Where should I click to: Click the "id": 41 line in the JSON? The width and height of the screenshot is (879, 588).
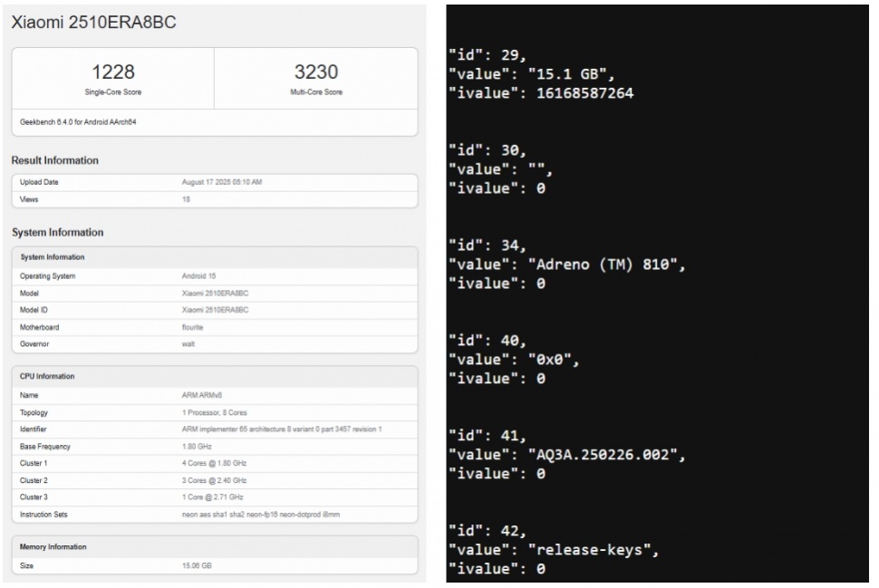tap(488, 436)
